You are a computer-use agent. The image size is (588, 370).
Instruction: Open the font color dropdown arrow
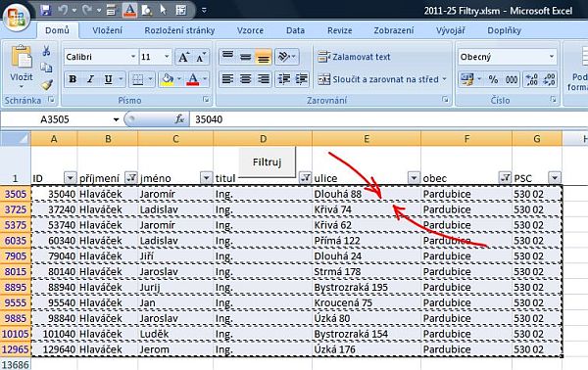click(x=205, y=79)
